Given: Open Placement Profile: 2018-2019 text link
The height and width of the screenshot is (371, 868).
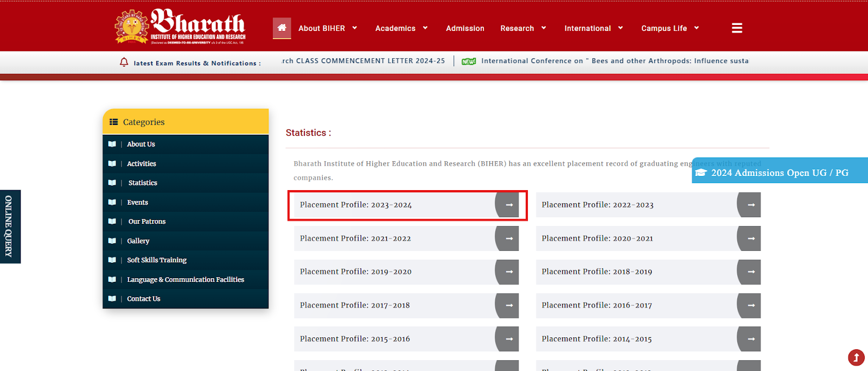Looking at the screenshot, I should point(597,272).
